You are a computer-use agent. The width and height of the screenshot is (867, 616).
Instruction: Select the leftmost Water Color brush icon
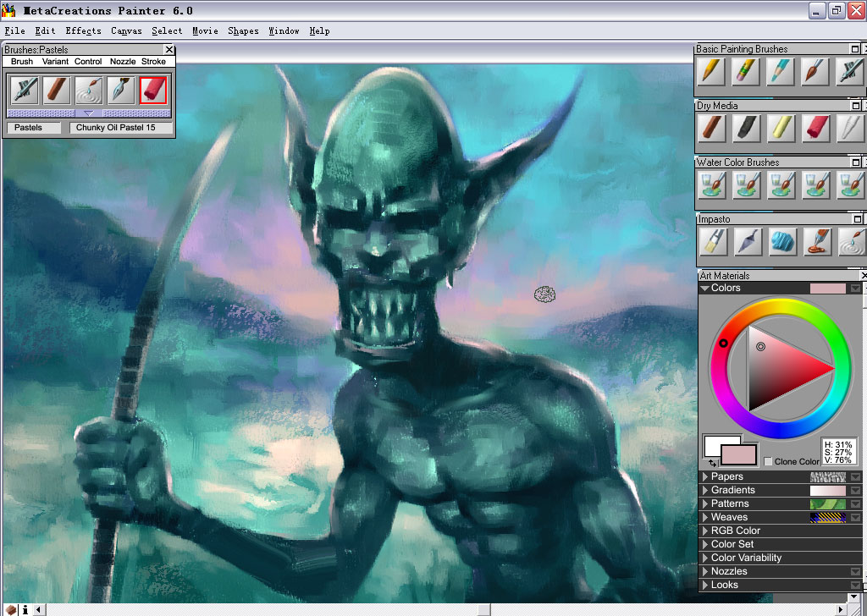(x=711, y=185)
